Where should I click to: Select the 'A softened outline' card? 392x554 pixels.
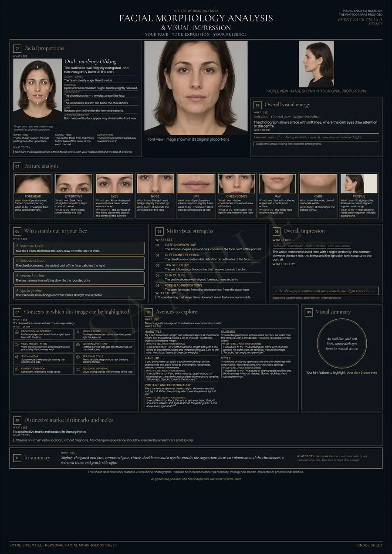79,278
